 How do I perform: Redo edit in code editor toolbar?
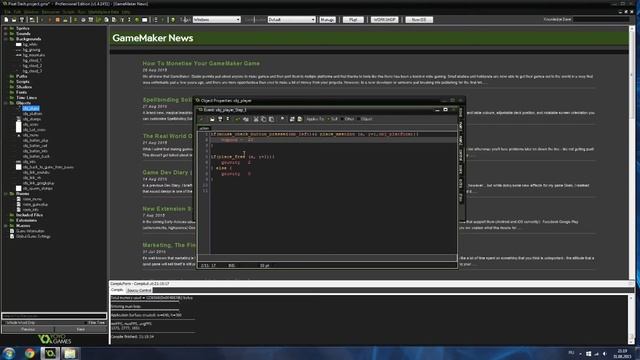click(245, 119)
